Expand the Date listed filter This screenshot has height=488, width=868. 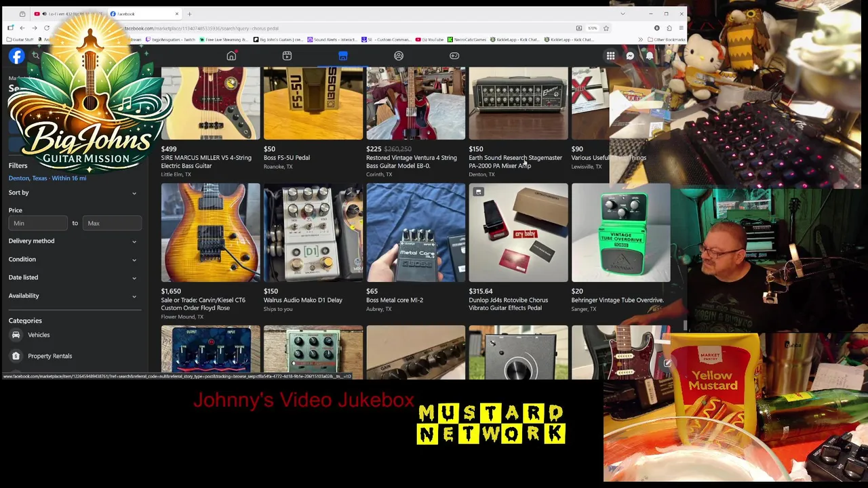pos(74,277)
